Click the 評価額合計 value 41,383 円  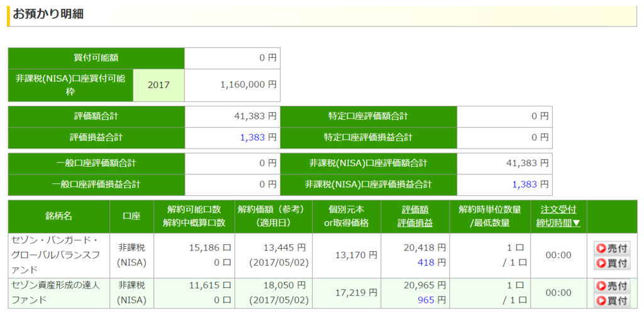(x=255, y=116)
